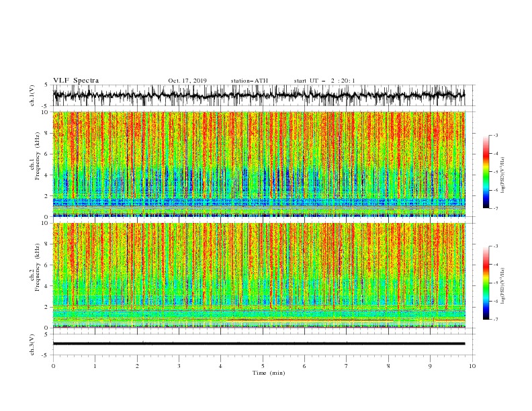532x411 pixels.
Task: Click the log(PSD) label beside ch.2 colorbar
Action: [x=502, y=286]
